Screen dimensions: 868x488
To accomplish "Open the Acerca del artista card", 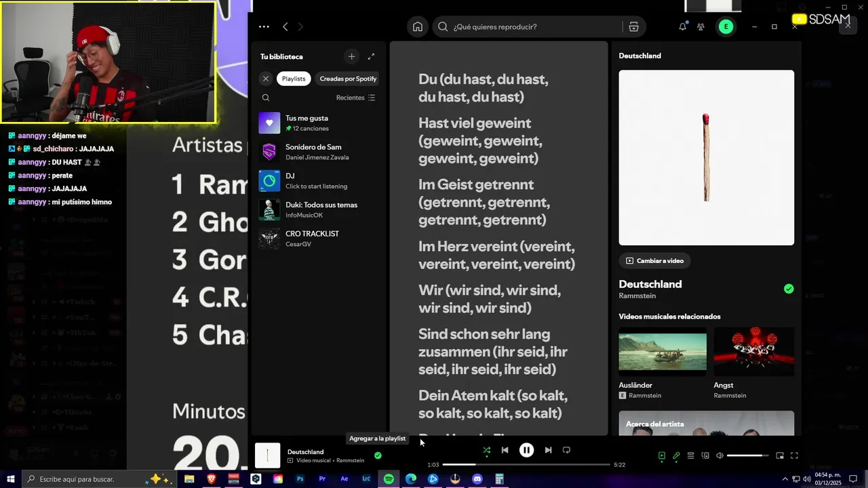I will tap(706, 423).
